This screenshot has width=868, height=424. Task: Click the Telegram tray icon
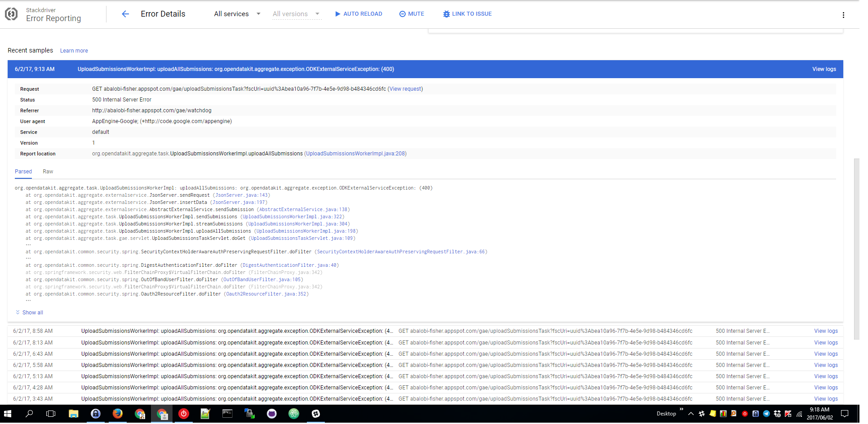[x=766, y=414]
